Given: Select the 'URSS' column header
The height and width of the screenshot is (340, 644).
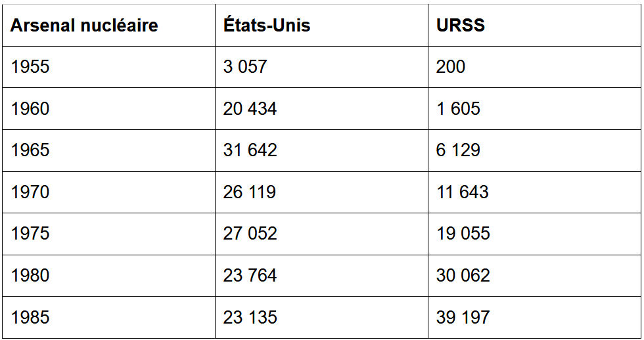Looking at the screenshot, I should click(534, 26).
